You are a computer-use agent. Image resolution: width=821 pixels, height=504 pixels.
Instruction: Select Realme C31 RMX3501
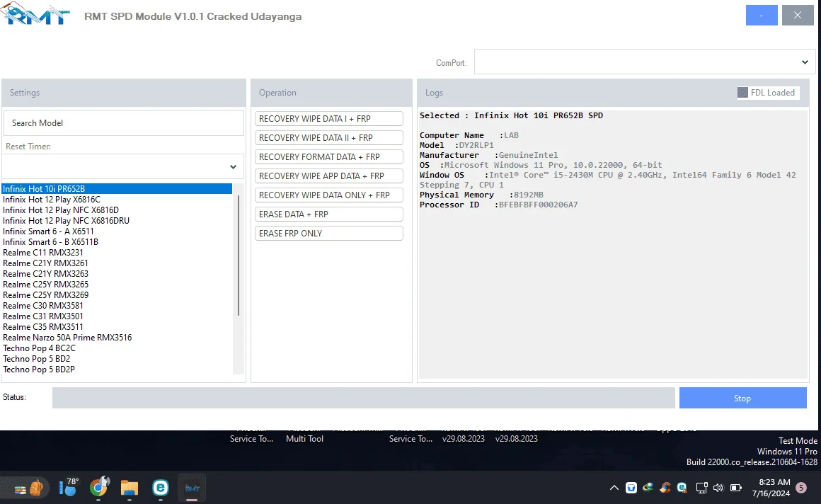[117, 316]
